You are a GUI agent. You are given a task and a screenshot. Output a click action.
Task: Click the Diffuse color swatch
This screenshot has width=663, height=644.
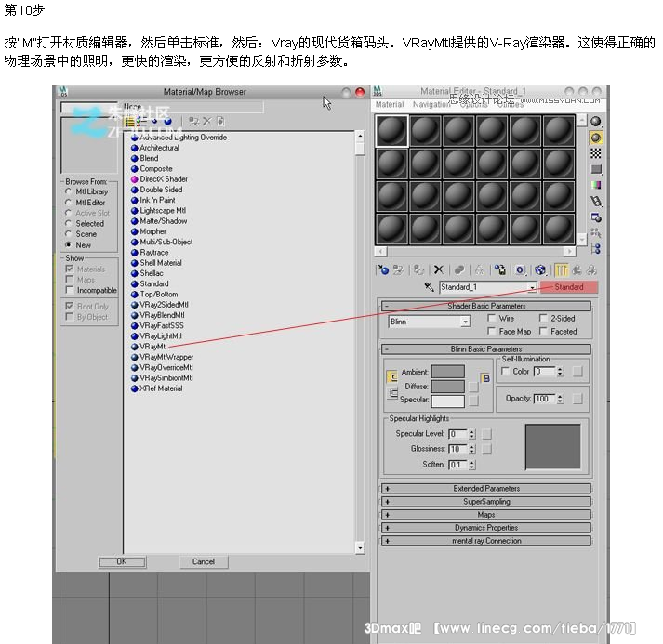pyautogui.click(x=447, y=386)
